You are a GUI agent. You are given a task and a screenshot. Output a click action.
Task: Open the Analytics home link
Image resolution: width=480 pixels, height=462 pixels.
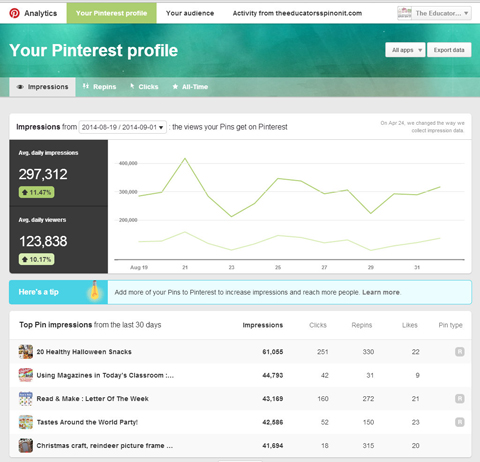40,13
